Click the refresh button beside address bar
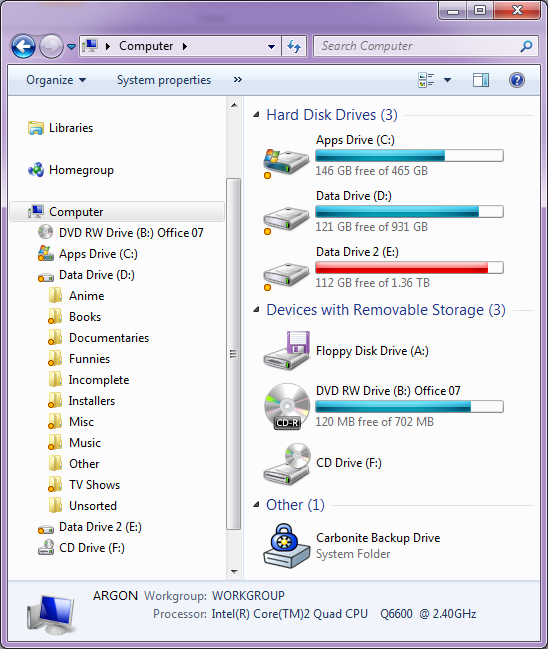This screenshot has height=650, width=548. tap(294, 46)
